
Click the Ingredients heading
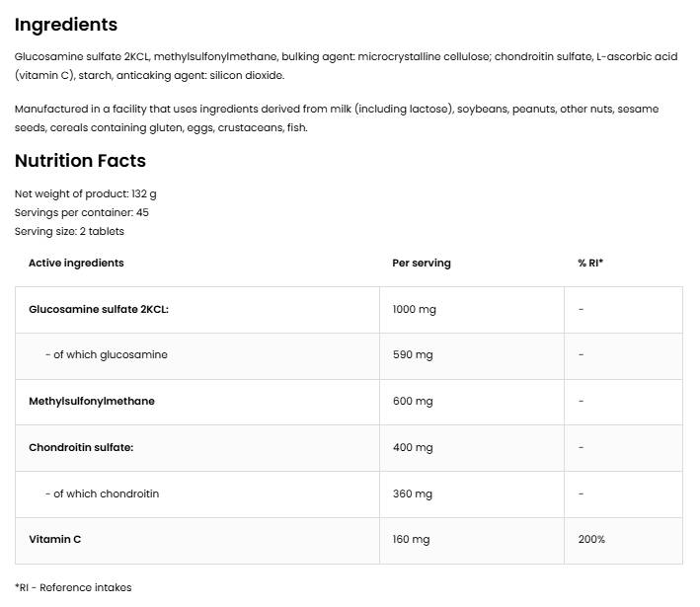coord(66,25)
